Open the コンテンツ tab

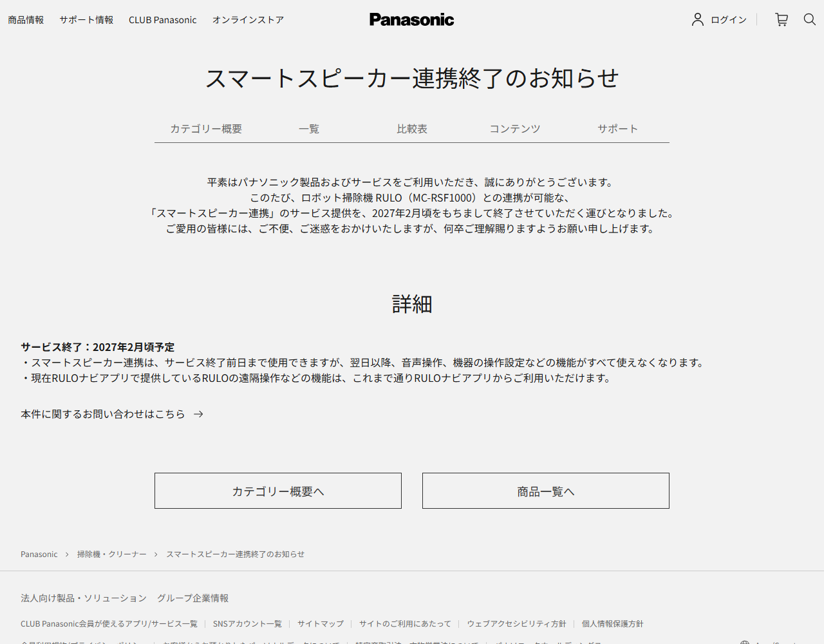pos(515,129)
